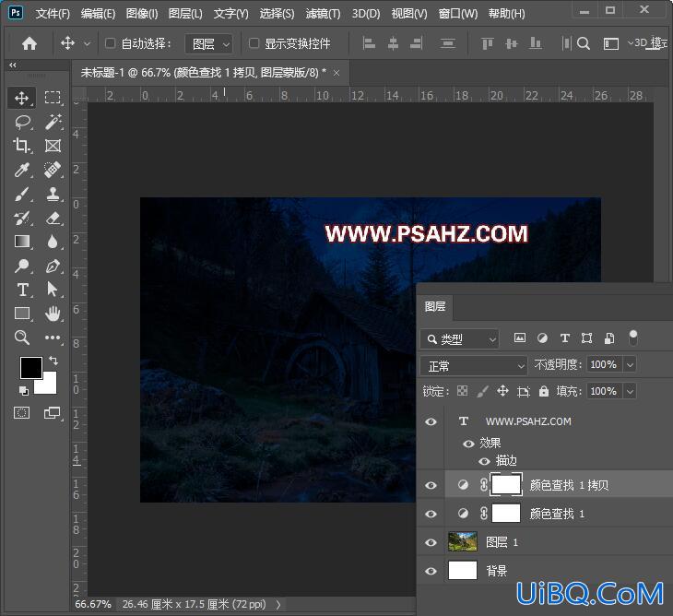This screenshot has width=673, height=616.
Task: Hide the 颜色查找 1 拷贝 layer
Action: click(431, 485)
